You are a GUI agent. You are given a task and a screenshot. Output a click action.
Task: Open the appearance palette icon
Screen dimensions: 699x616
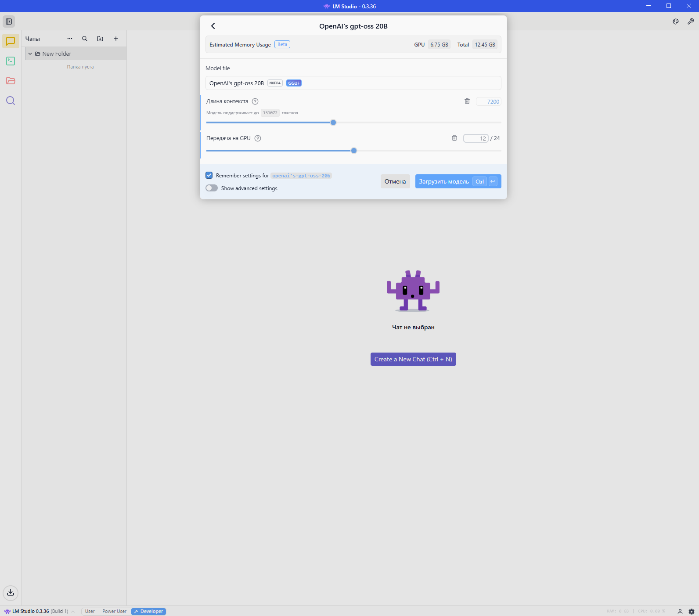676,22
